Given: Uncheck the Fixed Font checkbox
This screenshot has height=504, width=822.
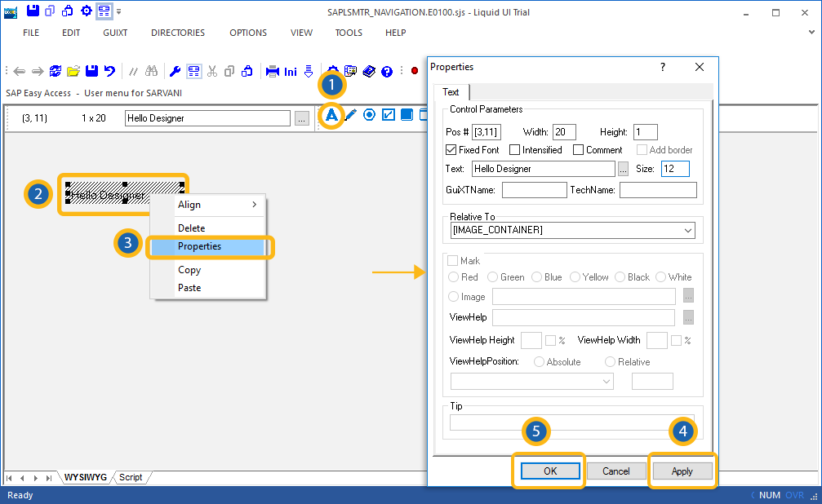Looking at the screenshot, I should pyautogui.click(x=451, y=150).
